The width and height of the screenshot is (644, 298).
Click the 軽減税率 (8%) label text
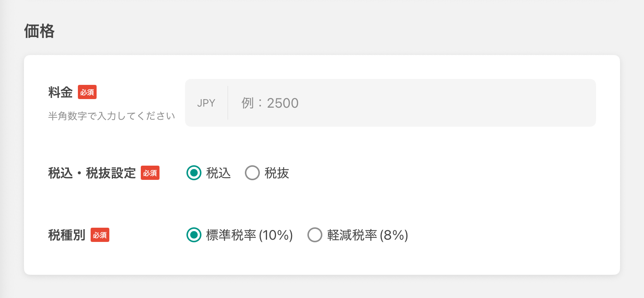[367, 235]
